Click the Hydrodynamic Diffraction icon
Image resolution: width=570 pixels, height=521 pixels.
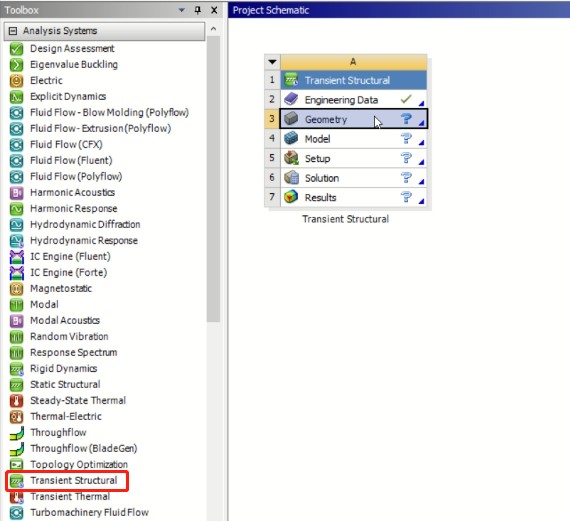pyautogui.click(x=16, y=225)
